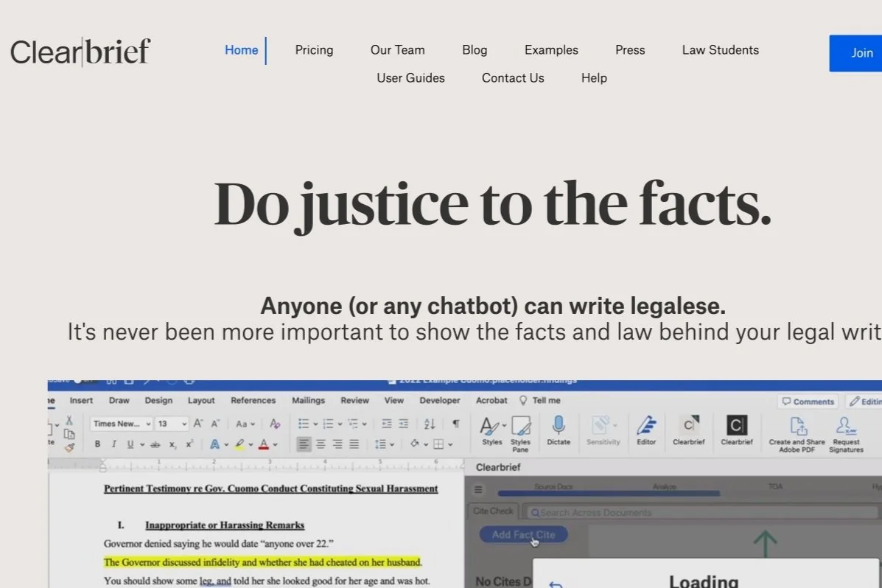Click the increase font size icon

[x=198, y=424]
